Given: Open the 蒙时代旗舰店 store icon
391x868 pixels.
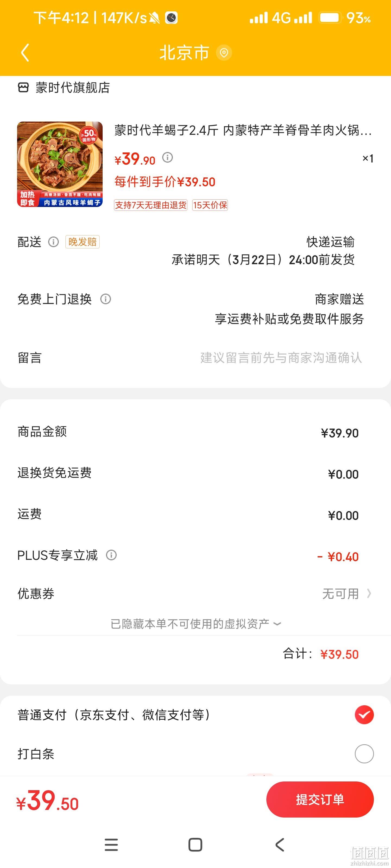Looking at the screenshot, I should click(23, 88).
